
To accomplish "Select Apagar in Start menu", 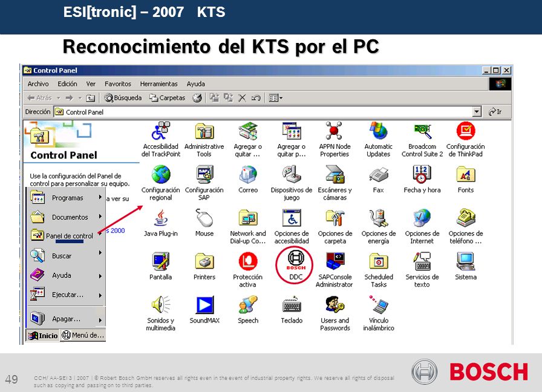I will (66, 319).
